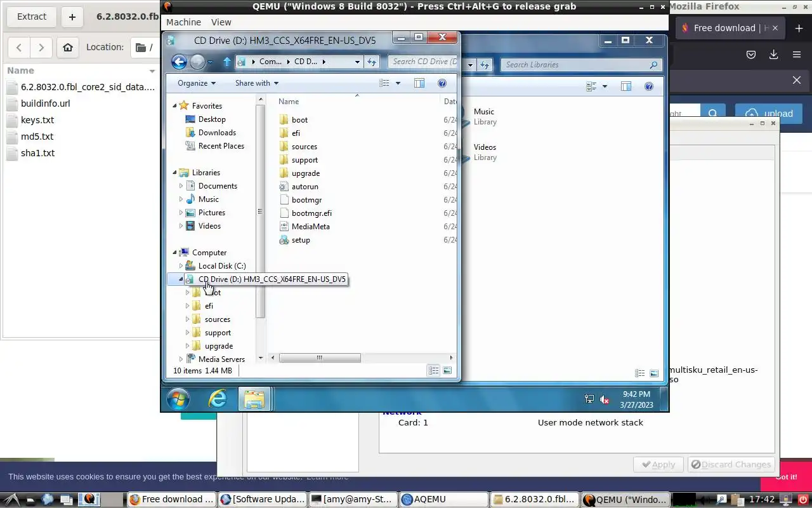Click guest network tray icon
812x508 pixels.
589,399
